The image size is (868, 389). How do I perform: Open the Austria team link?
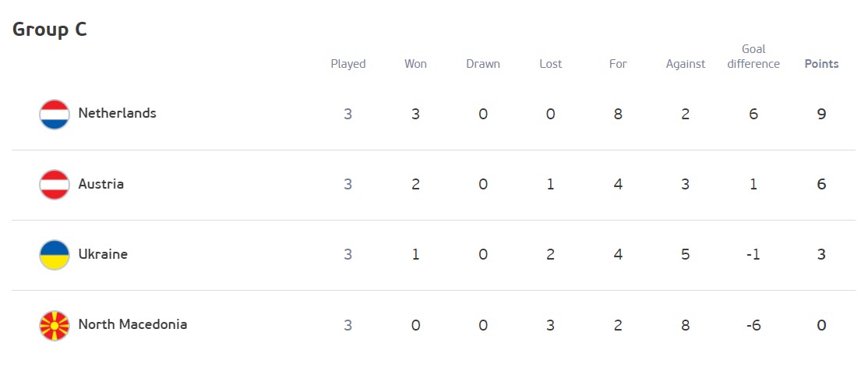tap(101, 184)
